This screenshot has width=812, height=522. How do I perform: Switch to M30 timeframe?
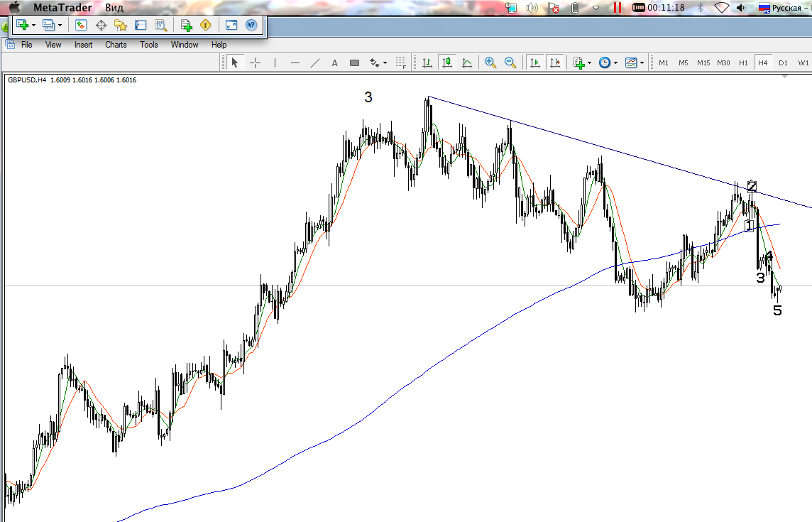tap(723, 62)
